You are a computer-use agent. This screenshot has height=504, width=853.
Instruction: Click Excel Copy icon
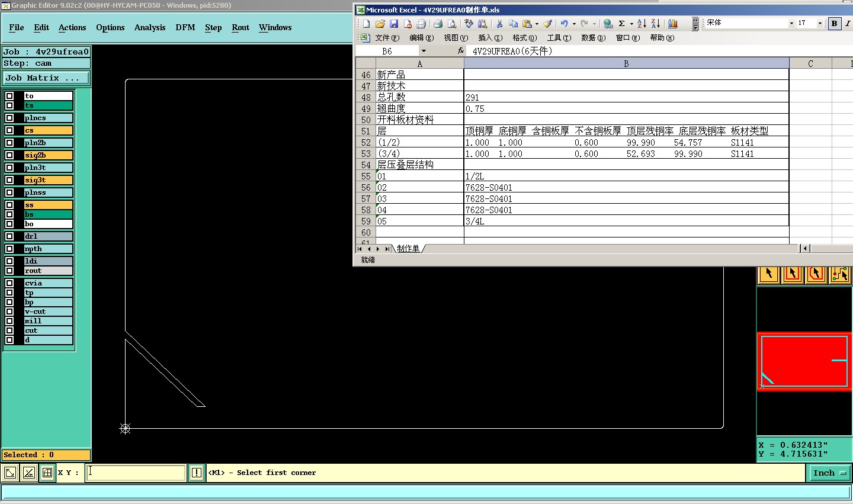point(513,24)
